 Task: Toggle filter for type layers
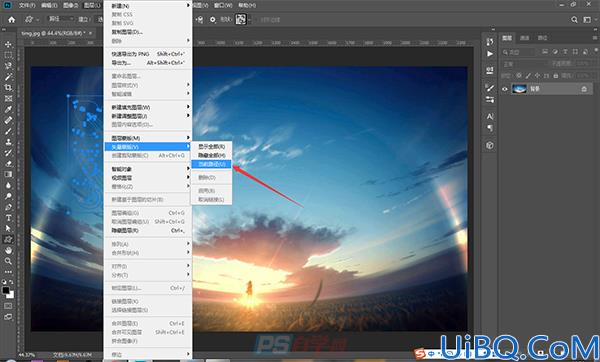coord(565,52)
